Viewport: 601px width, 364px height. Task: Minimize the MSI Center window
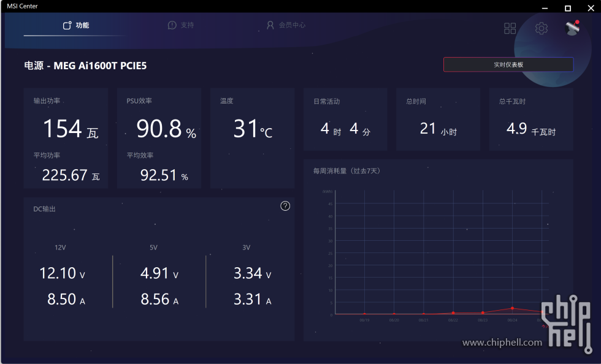[x=545, y=7]
